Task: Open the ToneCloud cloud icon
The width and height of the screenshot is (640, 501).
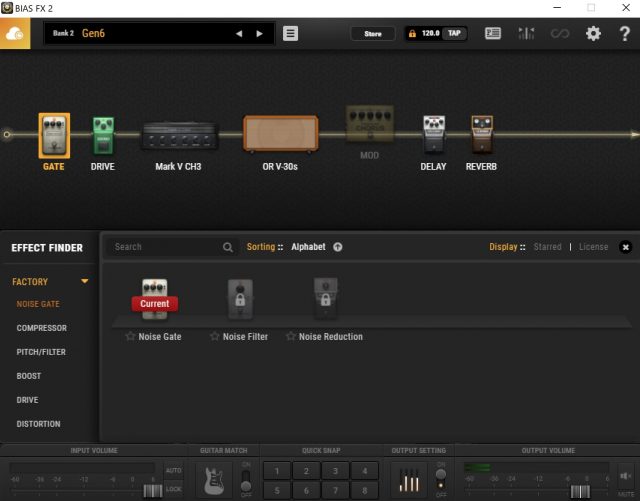Action: [x=15, y=34]
